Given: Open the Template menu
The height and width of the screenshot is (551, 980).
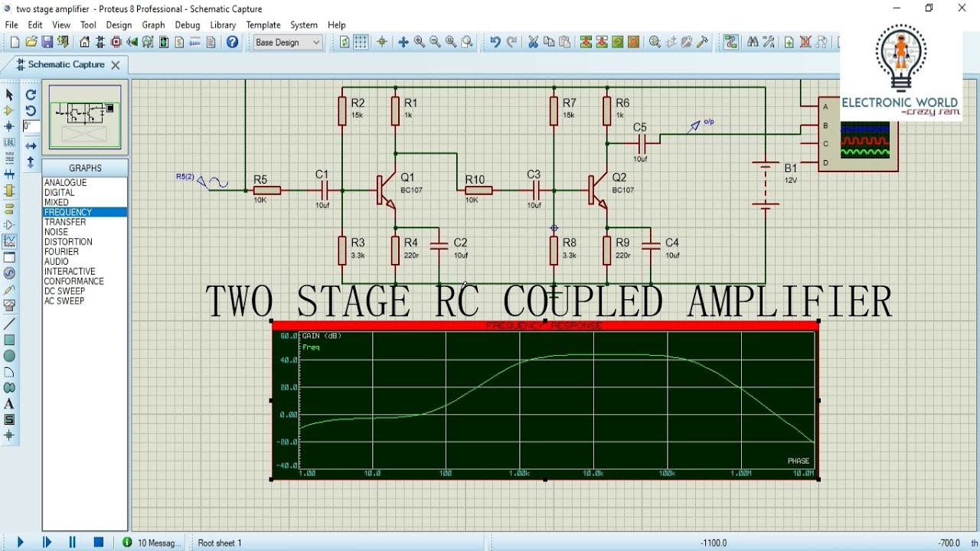Looking at the screenshot, I should (263, 24).
